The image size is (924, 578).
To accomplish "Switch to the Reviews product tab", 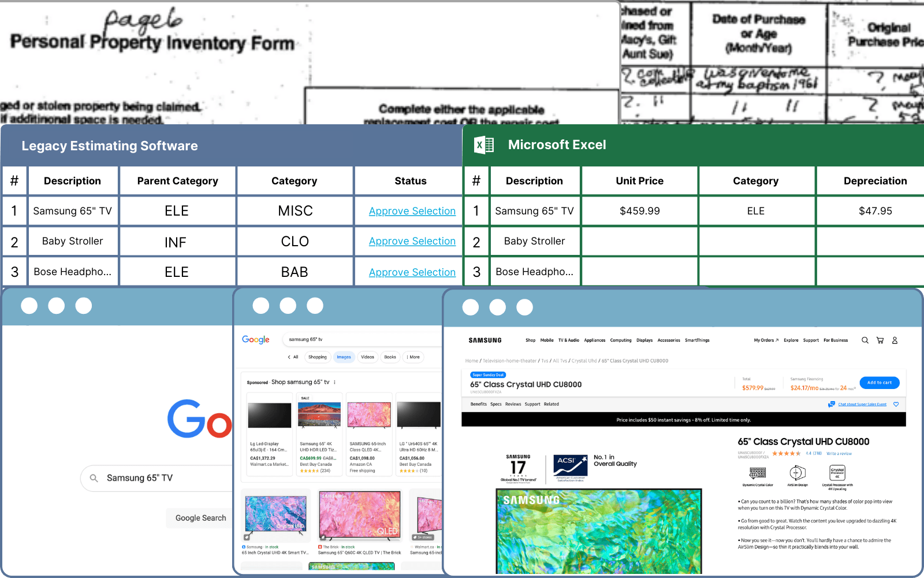I will tap(513, 404).
